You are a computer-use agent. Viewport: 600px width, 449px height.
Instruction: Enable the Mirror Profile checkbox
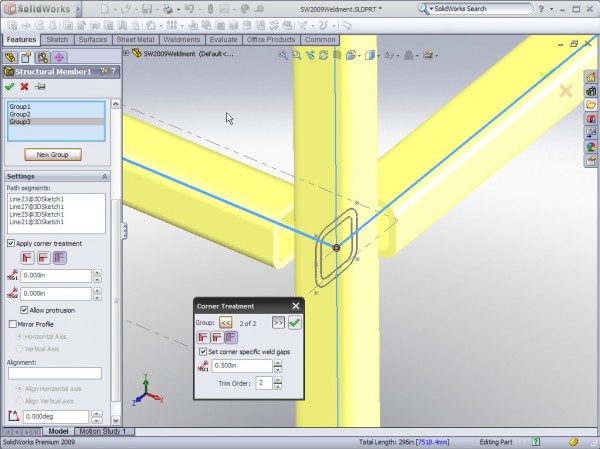point(12,324)
